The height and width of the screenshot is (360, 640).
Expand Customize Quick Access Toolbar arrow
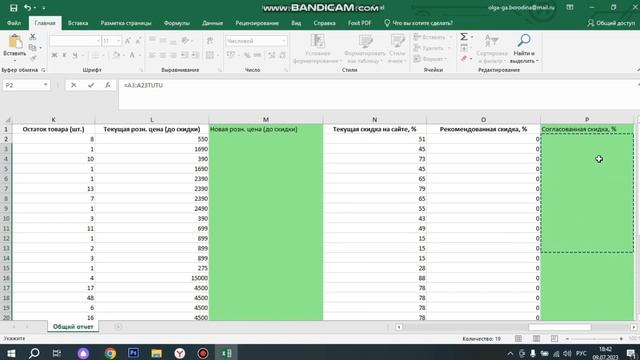point(44,8)
